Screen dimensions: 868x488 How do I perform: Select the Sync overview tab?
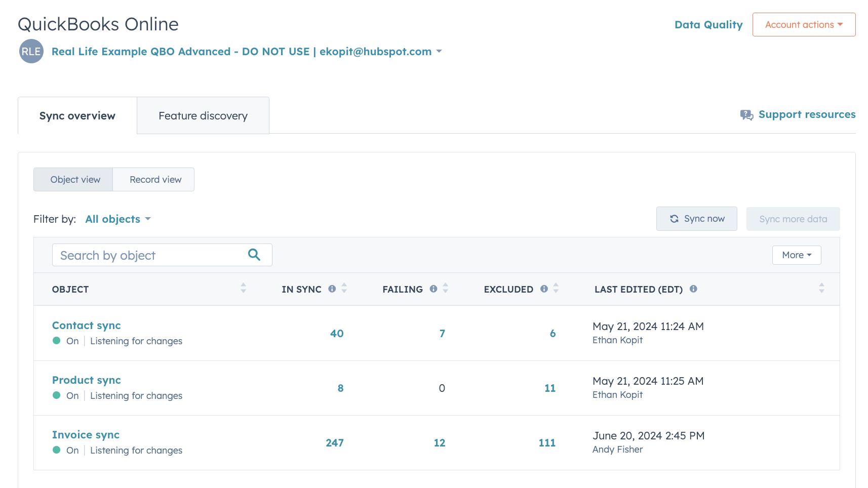pos(77,115)
